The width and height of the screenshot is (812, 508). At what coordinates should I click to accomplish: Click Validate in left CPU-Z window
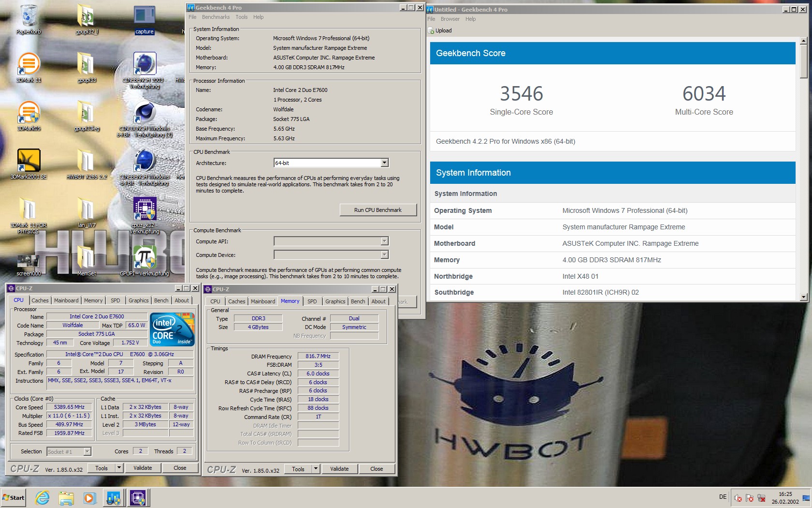click(143, 468)
